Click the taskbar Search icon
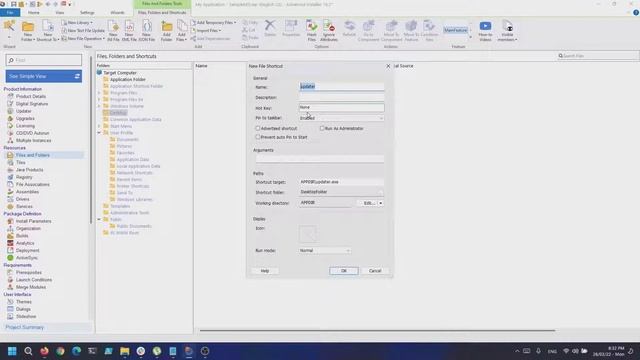 pyautogui.click(x=28, y=351)
